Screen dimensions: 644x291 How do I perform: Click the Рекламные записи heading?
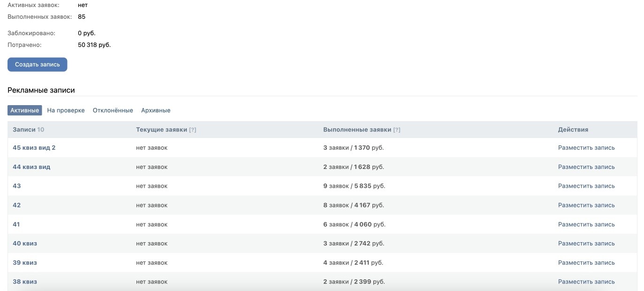click(x=41, y=90)
